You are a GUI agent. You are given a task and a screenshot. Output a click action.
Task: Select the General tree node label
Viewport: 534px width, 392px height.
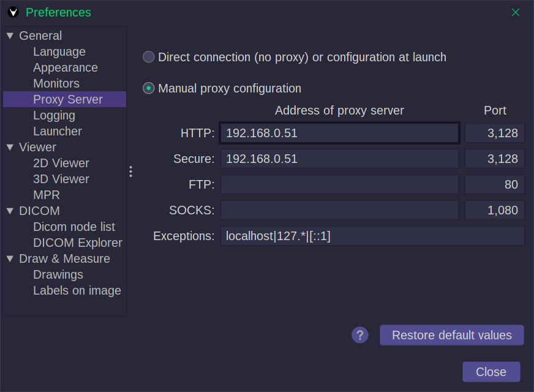(x=40, y=36)
